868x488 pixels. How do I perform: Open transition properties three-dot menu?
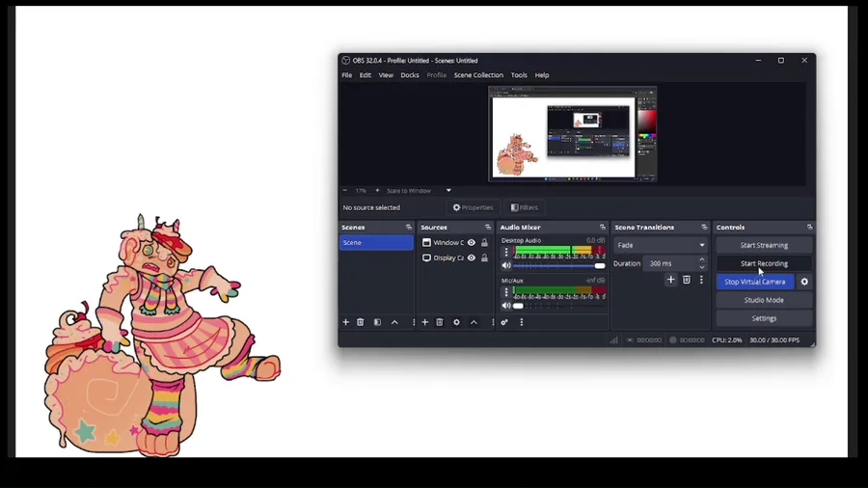701,280
